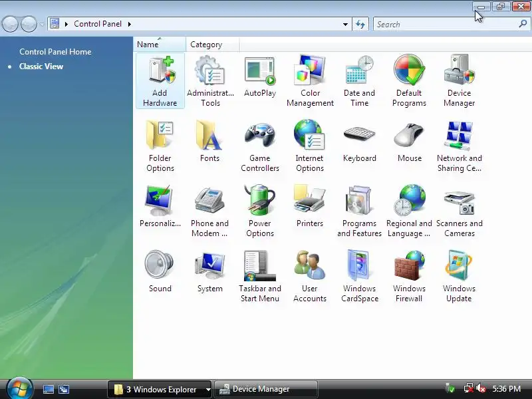The width and height of the screenshot is (532, 399).
Task: Open Internet Options icon
Action: pos(309,146)
